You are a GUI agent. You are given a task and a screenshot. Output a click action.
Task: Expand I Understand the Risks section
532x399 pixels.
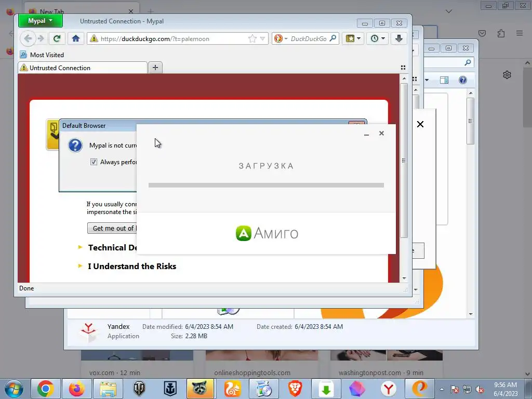point(127,266)
